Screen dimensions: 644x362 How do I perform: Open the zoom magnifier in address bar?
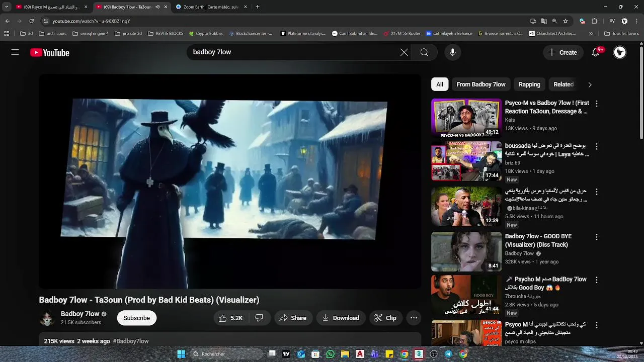(554, 21)
